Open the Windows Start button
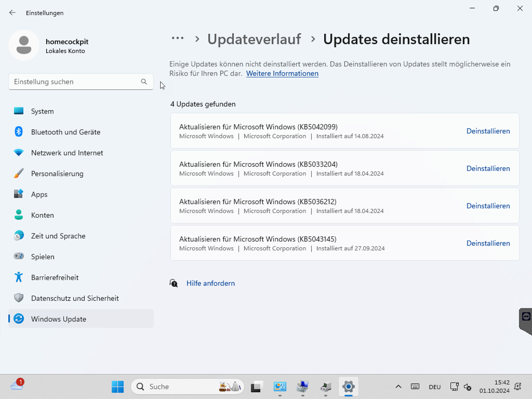Image resolution: width=532 pixels, height=399 pixels. [118, 387]
